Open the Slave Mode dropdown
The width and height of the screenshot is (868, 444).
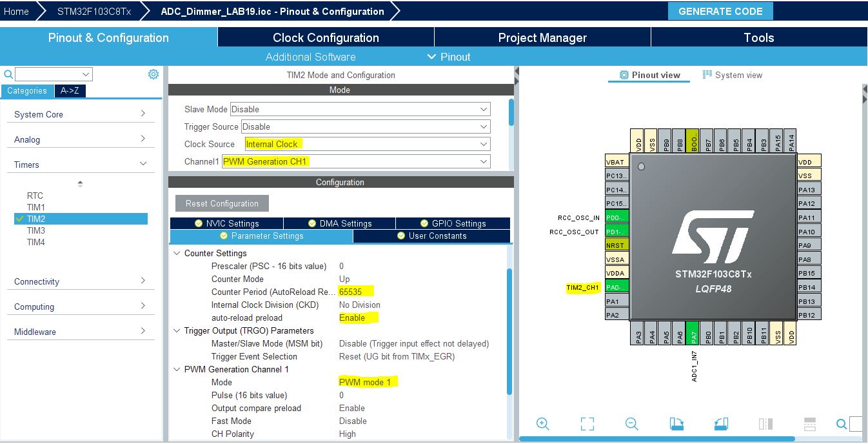coord(360,109)
